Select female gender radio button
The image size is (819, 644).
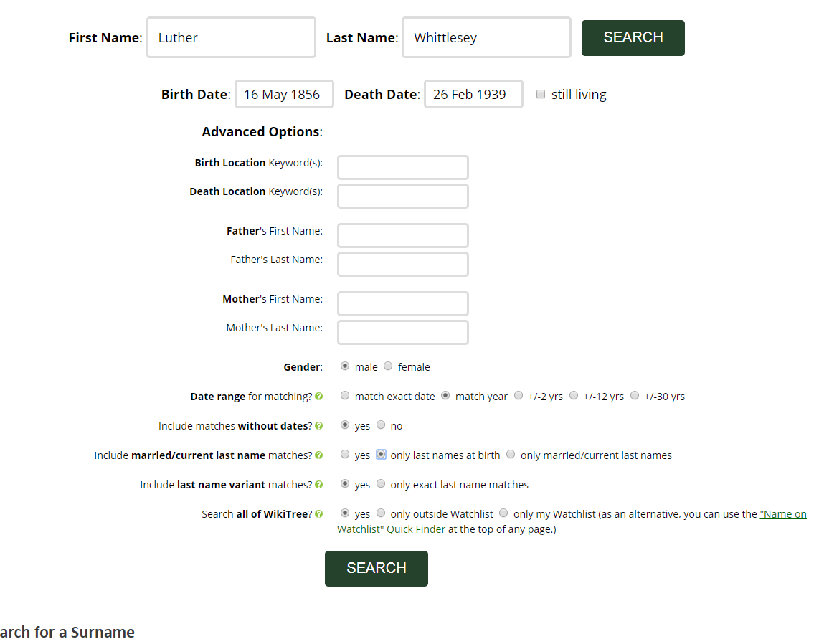(x=388, y=366)
